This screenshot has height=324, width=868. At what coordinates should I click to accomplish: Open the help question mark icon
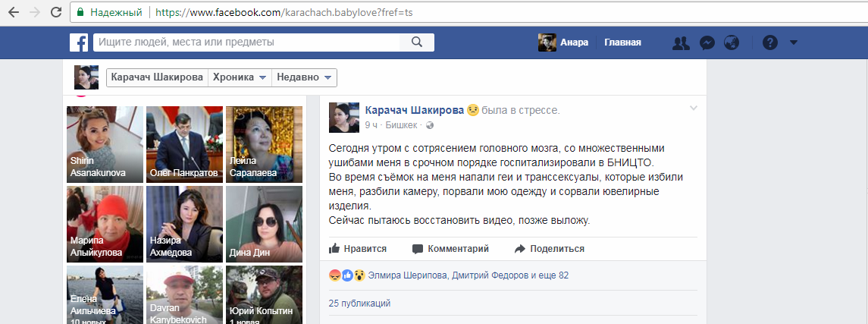point(770,42)
